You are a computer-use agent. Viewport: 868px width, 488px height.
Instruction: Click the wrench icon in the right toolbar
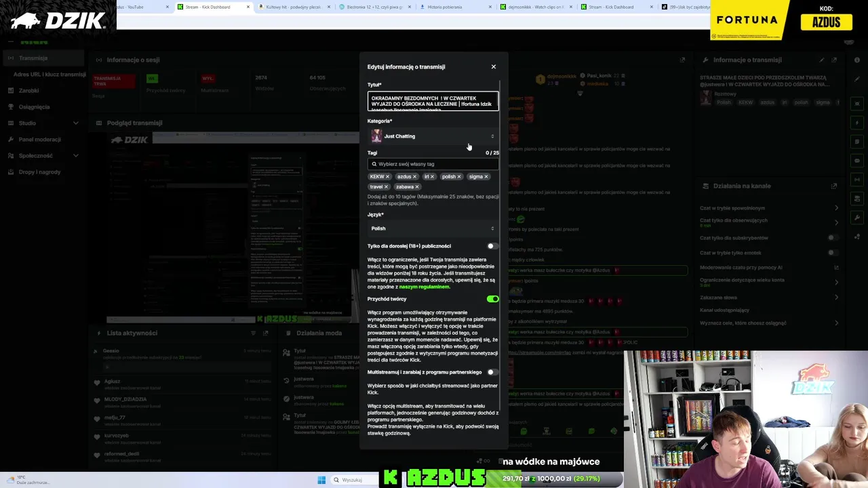click(x=857, y=218)
